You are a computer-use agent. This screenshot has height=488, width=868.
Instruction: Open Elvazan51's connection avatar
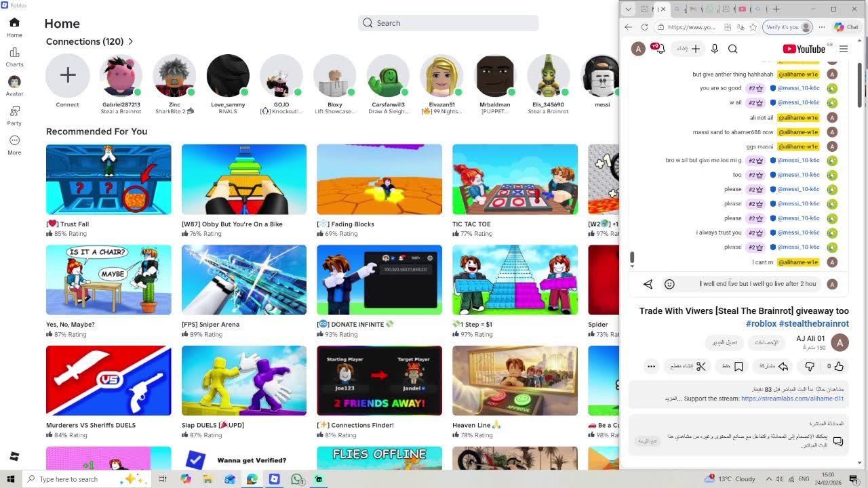[x=441, y=75]
